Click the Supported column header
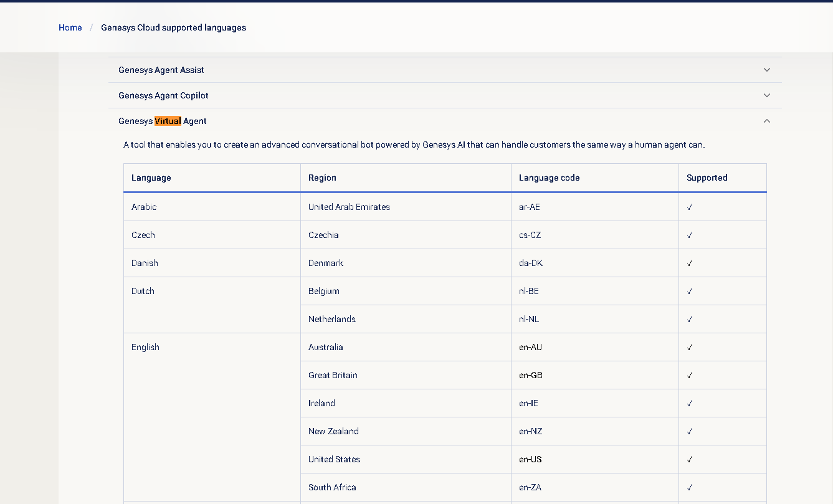The height and width of the screenshot is (504, 833). click(x=707, y=178)
